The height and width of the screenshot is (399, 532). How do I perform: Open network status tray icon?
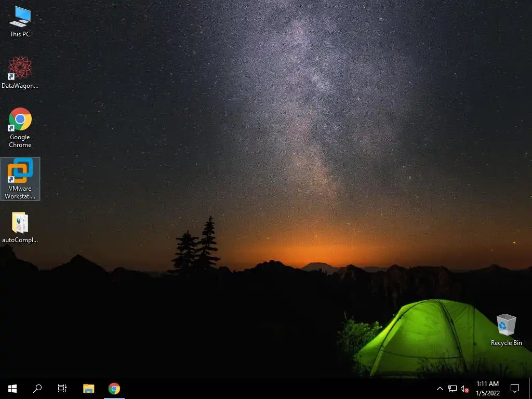point(453,389)
